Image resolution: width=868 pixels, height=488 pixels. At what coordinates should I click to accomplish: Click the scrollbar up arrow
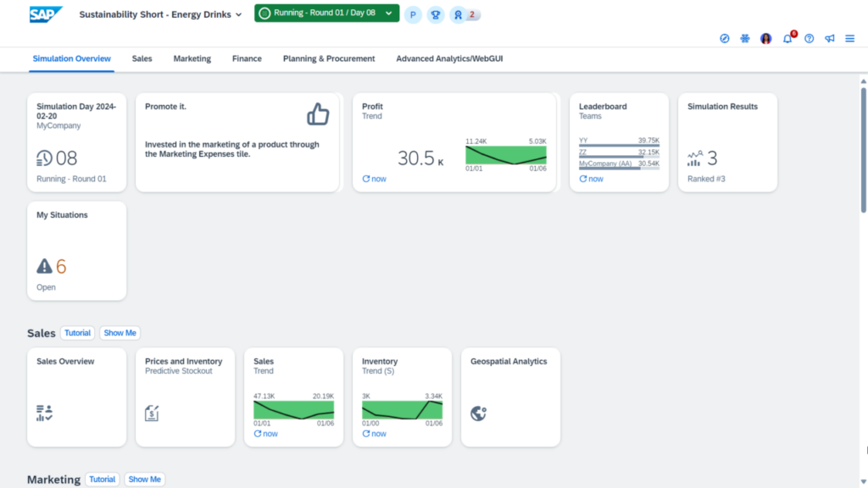864,81
